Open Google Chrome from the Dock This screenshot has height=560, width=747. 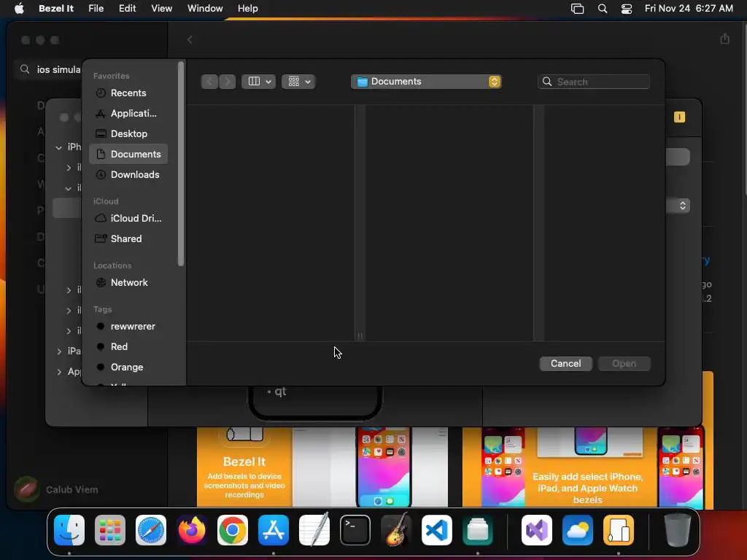233,530
